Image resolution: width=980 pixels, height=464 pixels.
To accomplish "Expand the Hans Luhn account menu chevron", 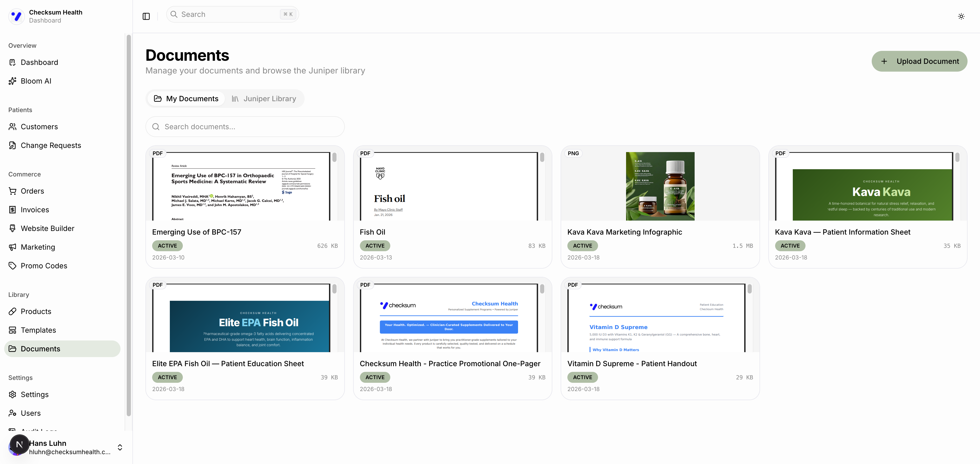I will click(120, 447).
